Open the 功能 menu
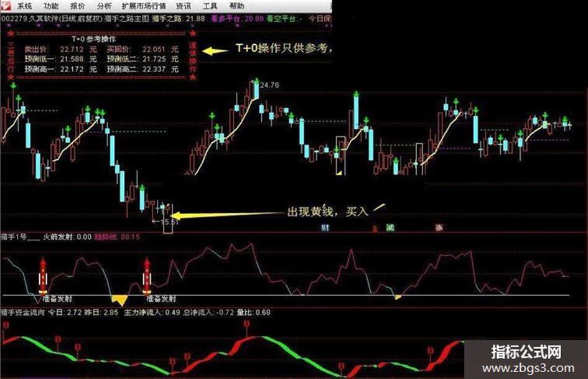588x379 pixels. pos(51,6)
